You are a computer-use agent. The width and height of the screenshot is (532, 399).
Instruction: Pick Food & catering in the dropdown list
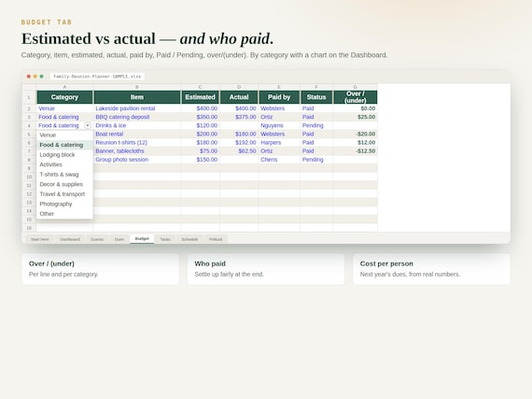(64, 145)
